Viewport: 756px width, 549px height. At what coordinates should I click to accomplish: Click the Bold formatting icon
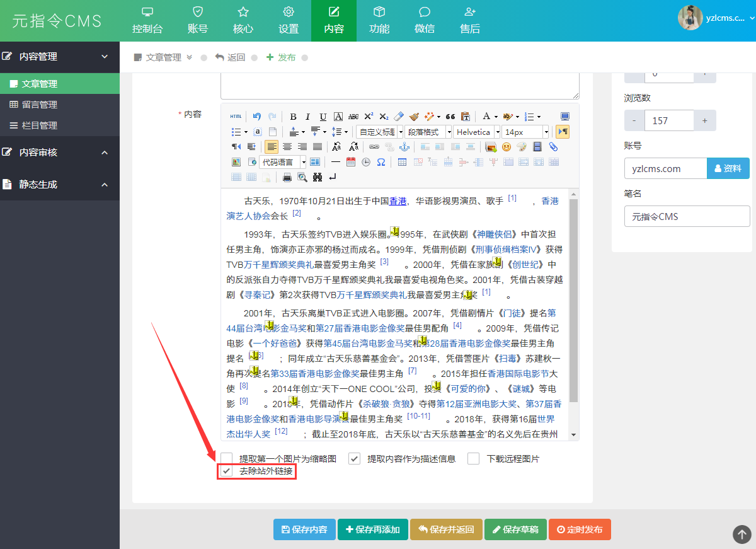293,117
